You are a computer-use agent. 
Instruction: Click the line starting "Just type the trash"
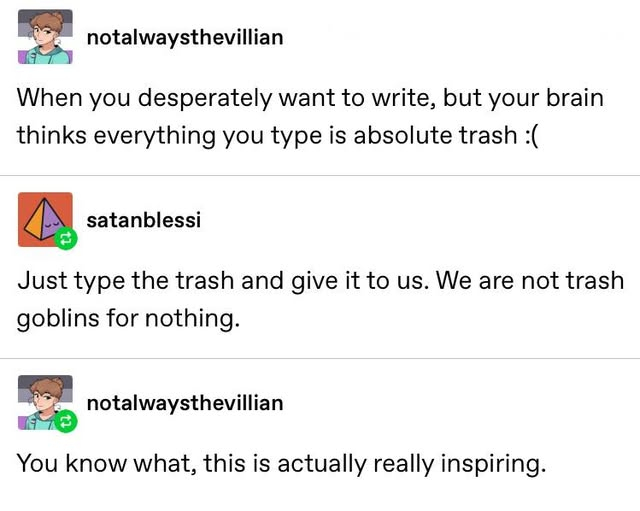tap(320, 281)
